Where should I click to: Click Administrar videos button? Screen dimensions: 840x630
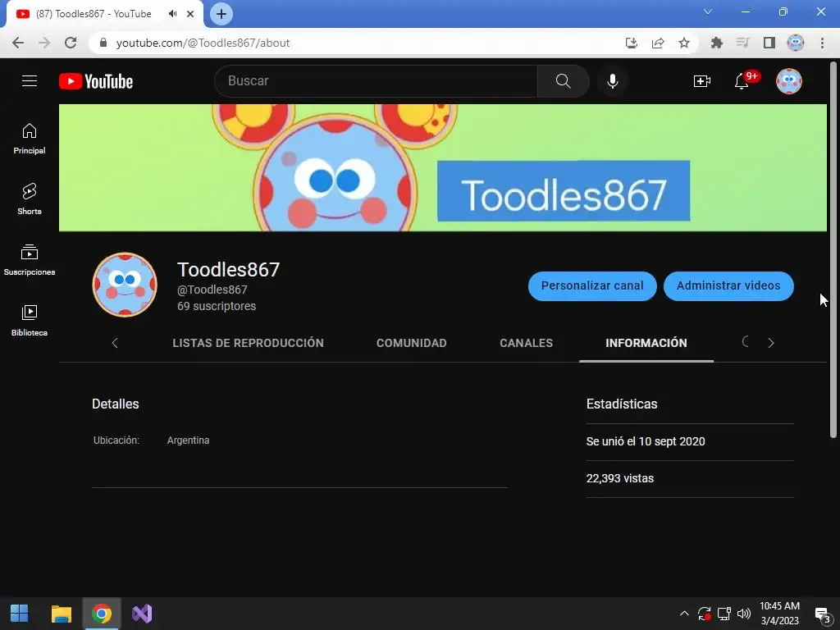(728, 286)
